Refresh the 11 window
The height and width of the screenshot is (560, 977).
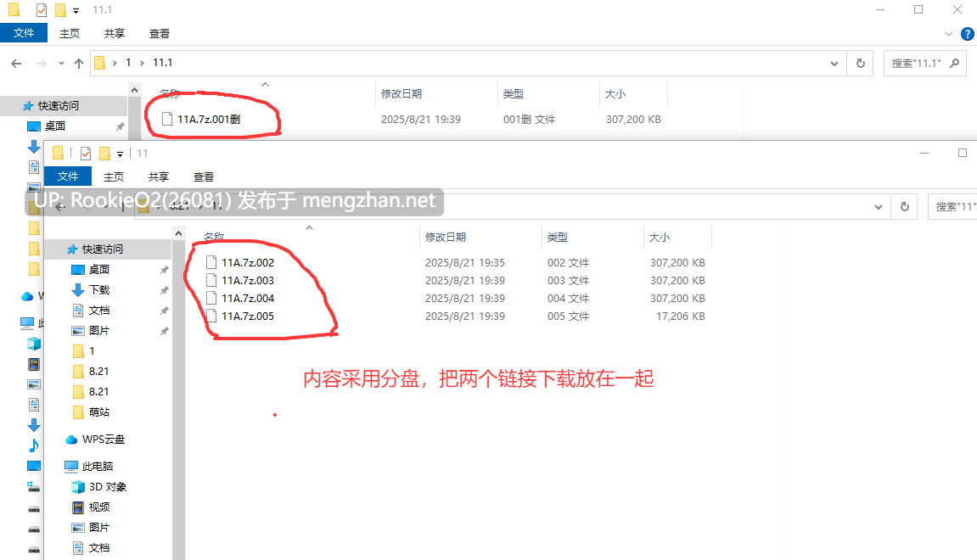(905, 207)
